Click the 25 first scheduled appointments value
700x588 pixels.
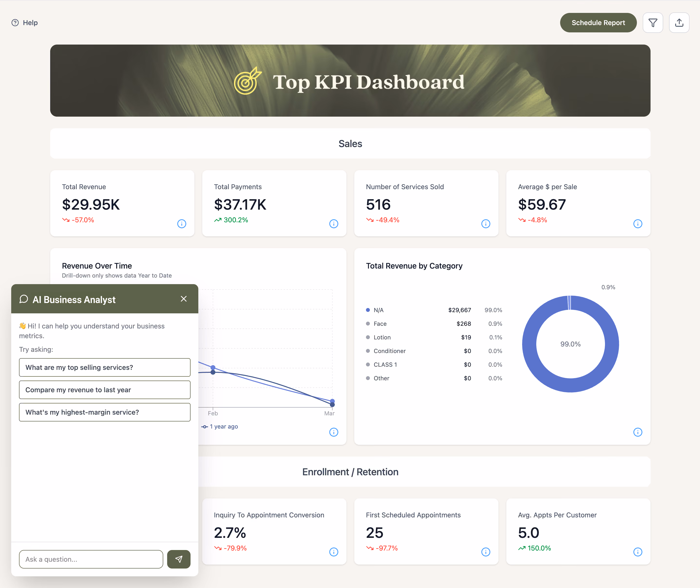[374, 533]
